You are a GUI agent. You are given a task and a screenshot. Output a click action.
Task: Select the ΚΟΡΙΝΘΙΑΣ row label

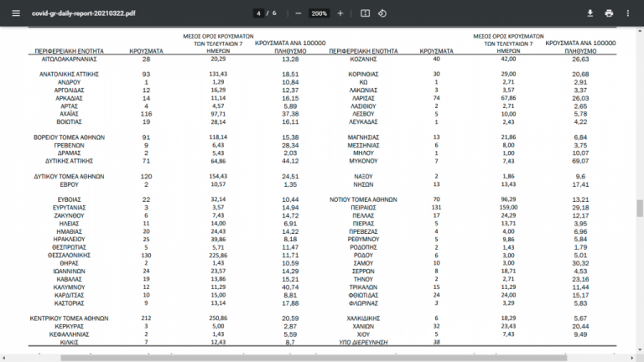pos(363,75)
